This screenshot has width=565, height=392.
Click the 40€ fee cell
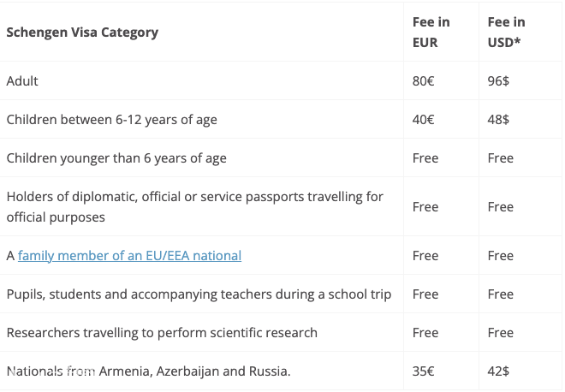(424, 120)
